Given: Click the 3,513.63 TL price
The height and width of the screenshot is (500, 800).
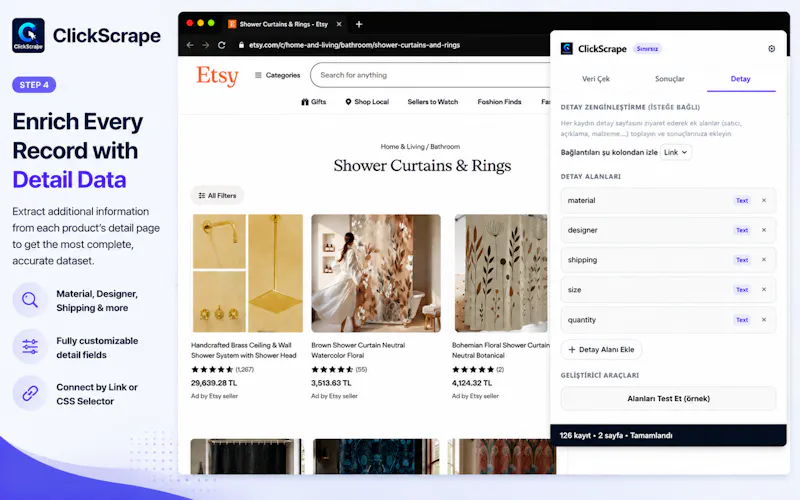Looking at the screenshot, I should (331, 383).
